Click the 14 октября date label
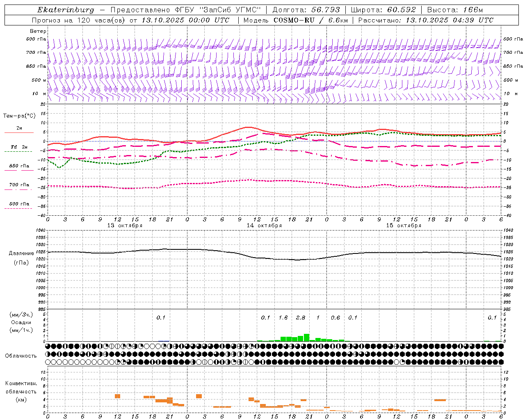Viewport: 525px width, 420px height. pos(264,226)
